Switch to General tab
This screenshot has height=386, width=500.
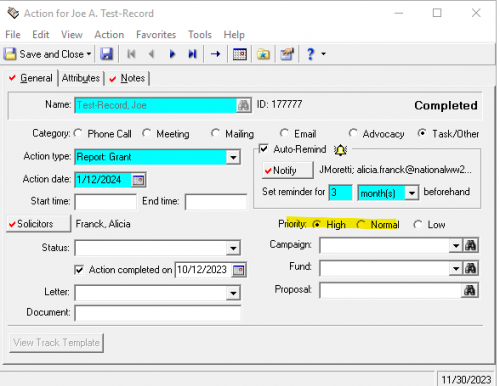(31, 78)
